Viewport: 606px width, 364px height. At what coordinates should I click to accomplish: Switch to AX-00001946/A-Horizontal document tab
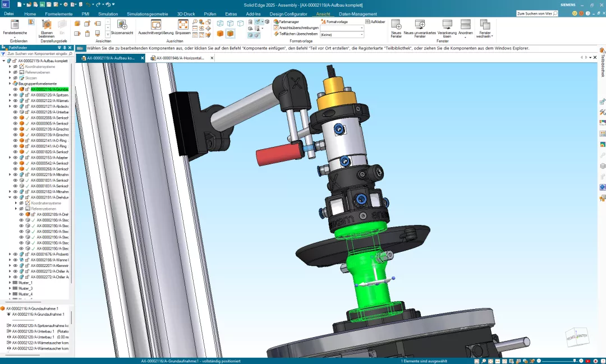tap(180, 58)
